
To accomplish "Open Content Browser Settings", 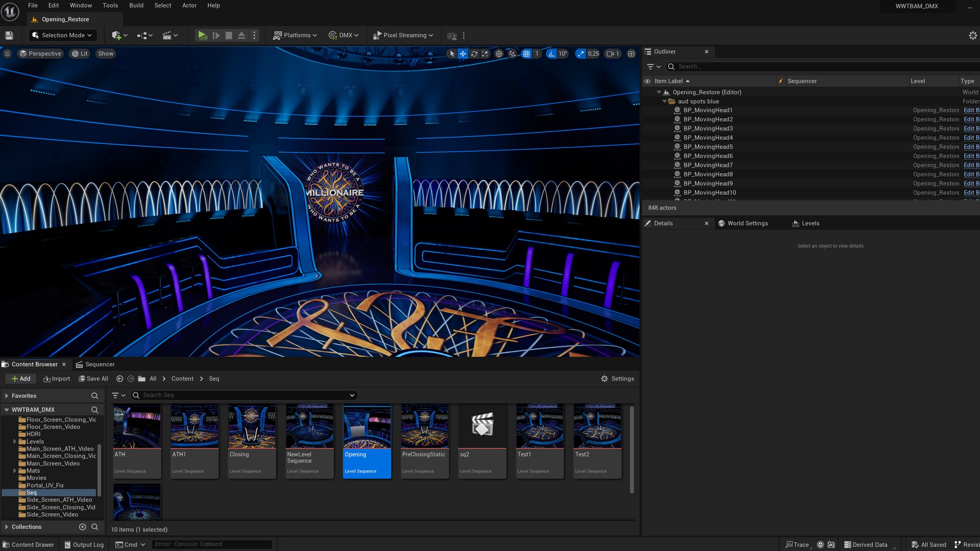I will click(618, 379).
